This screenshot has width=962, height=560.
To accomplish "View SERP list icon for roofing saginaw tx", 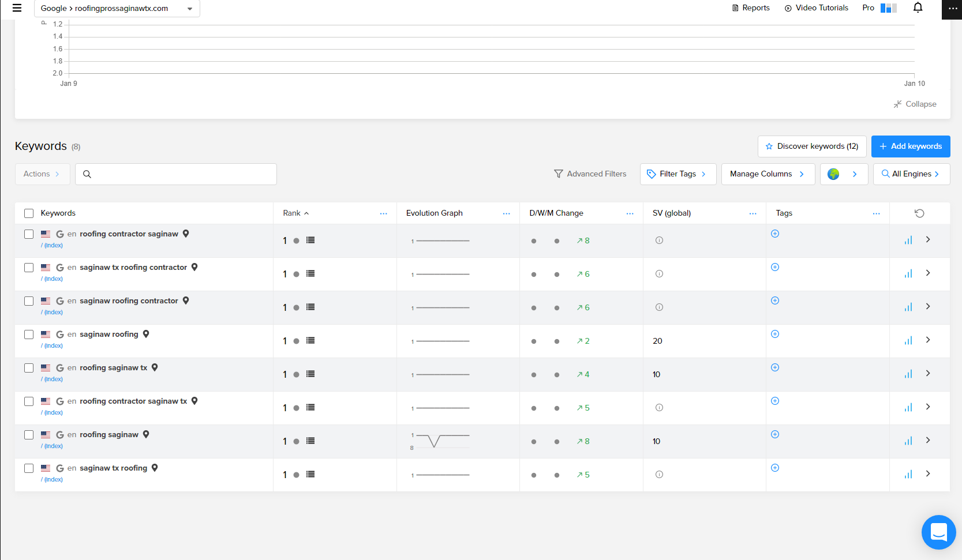I will tap(310, 374).
